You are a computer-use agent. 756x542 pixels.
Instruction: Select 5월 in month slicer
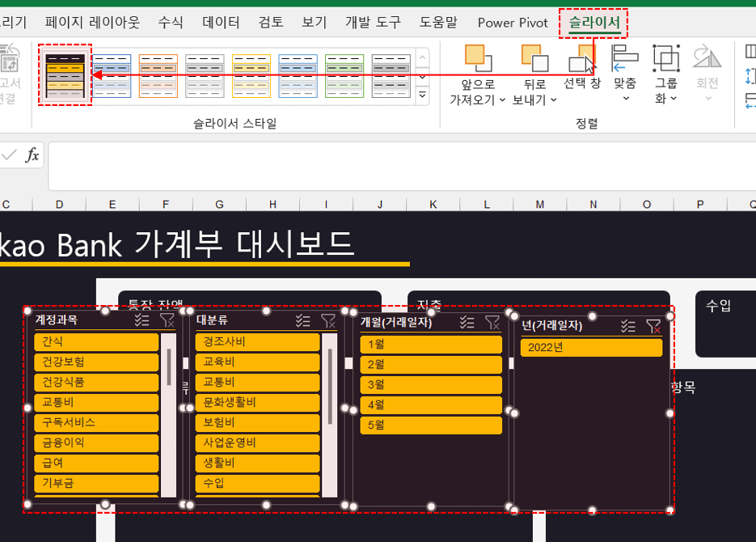click(431, 426)
